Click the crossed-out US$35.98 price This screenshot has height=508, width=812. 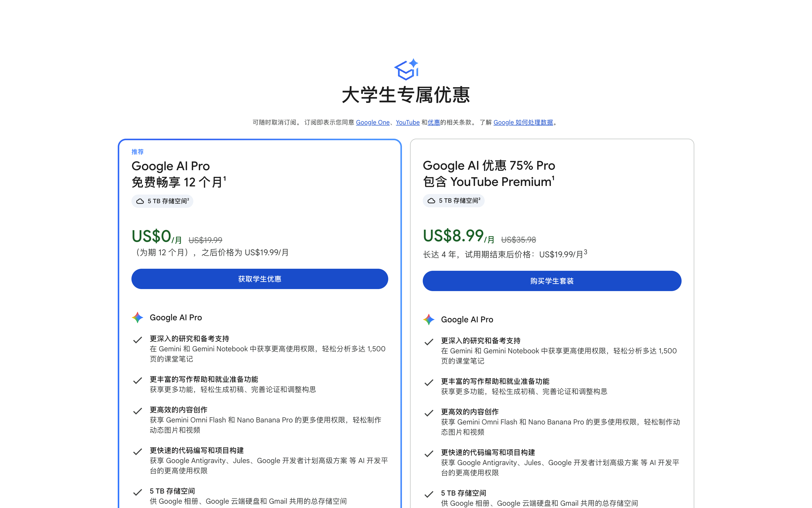(x=518, y=240)
